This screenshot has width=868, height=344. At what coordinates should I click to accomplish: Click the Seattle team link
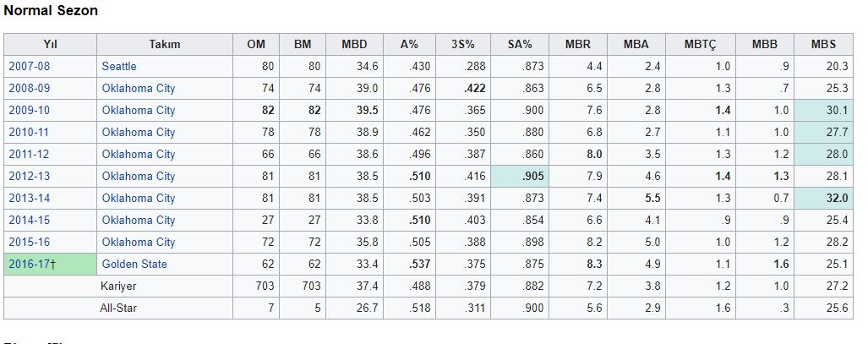(x=119, y=66)
